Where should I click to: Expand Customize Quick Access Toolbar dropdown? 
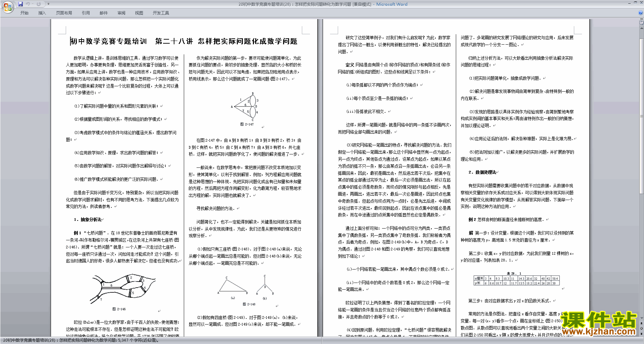[x=48, y=4]
